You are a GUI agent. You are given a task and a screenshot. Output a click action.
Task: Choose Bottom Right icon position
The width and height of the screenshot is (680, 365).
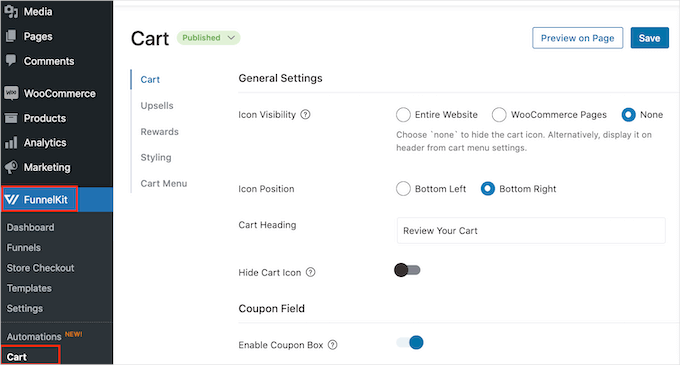click(487, 189)
